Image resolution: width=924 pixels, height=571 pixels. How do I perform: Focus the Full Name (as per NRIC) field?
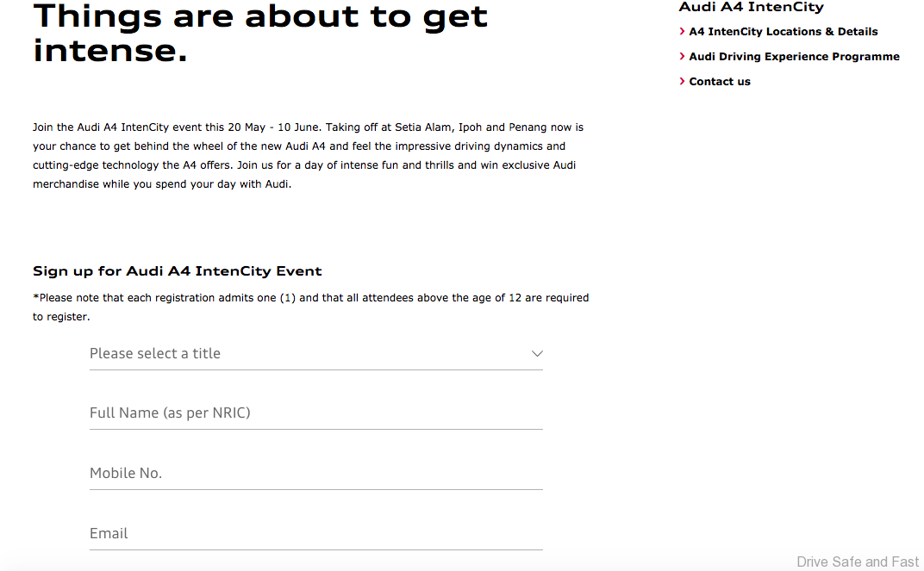pos(315,413)
